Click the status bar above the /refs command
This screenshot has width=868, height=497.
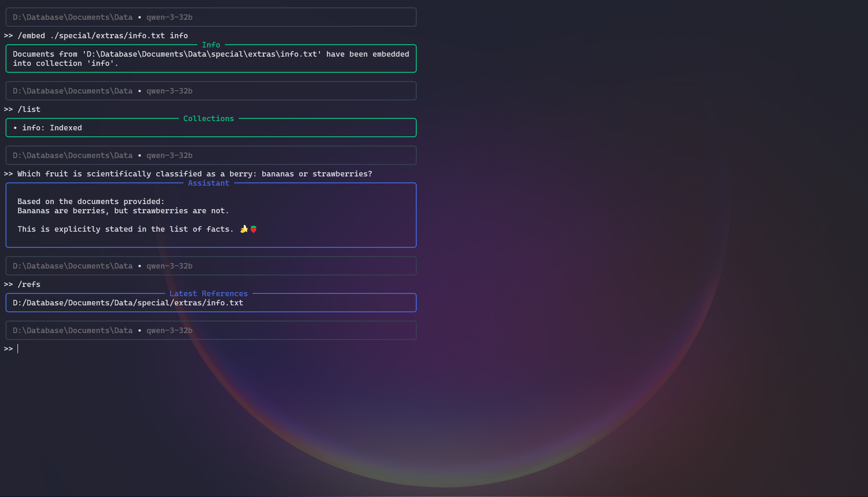211,266
